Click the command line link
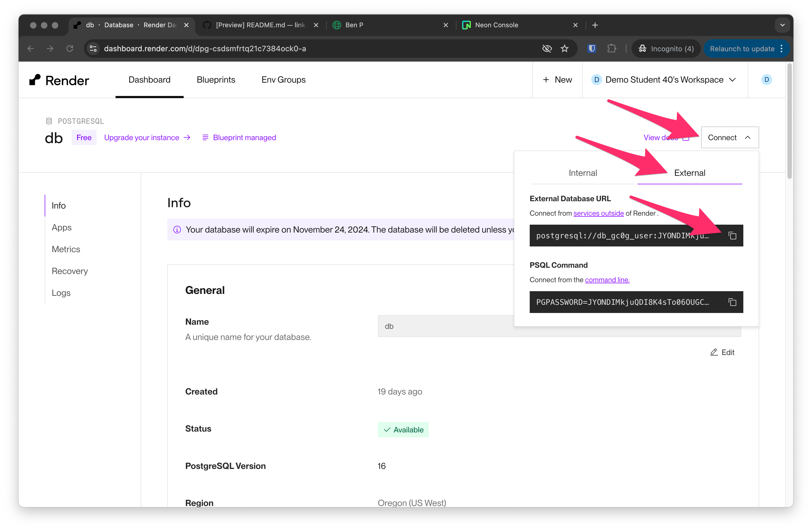Viewport: 812px width, 530px height. coord(607,280)
